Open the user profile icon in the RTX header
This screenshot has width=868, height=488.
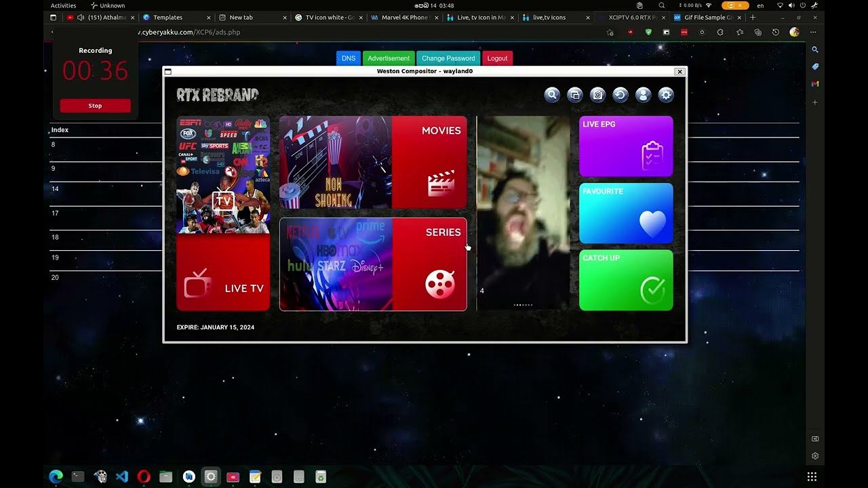click(643, 95)
